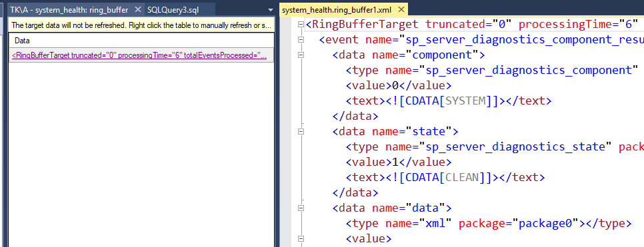Switch to the SQLQuery3.sql tab
Image resolution: width=644 pixels, height=247 pixels.
pos(173,10)
